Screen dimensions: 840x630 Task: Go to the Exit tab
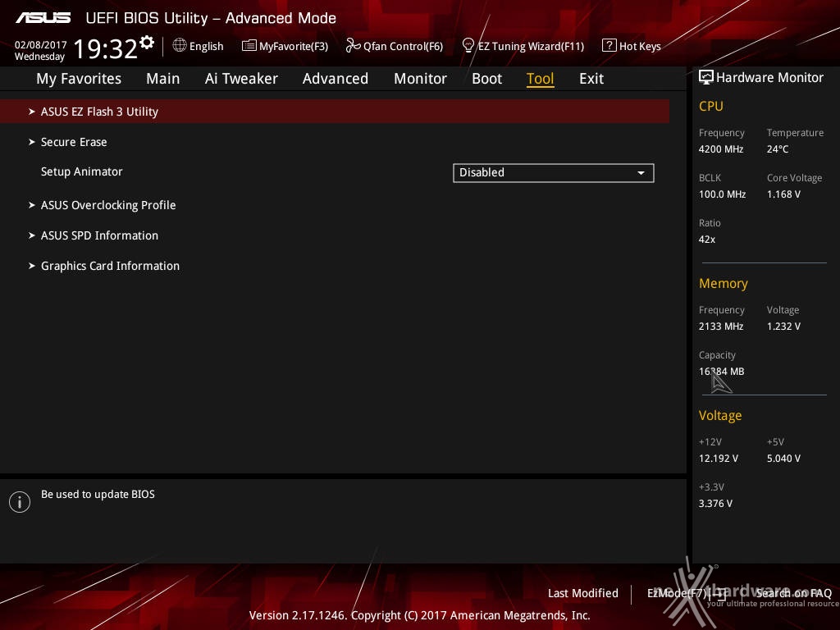(591, 79)
